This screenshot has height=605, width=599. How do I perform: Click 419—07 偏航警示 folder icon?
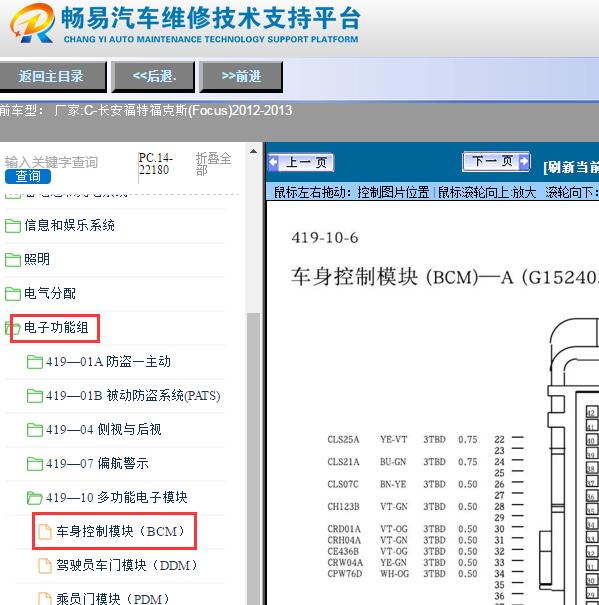[x=35, y=464]
